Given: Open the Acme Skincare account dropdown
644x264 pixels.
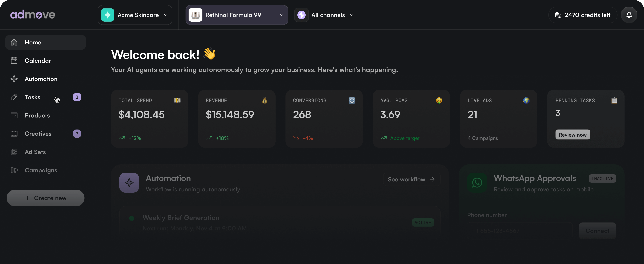Looking at the screenshot, I should 135,15.
